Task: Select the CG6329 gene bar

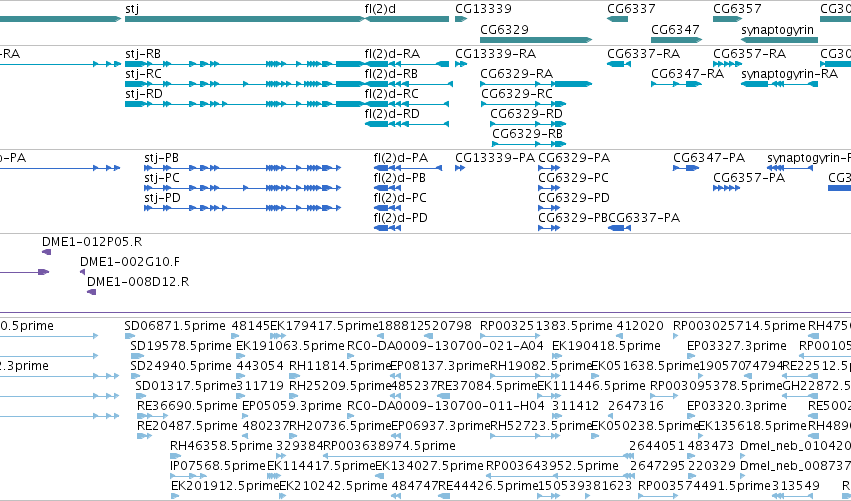Action: pyautogui.click(x=536, y=40)
